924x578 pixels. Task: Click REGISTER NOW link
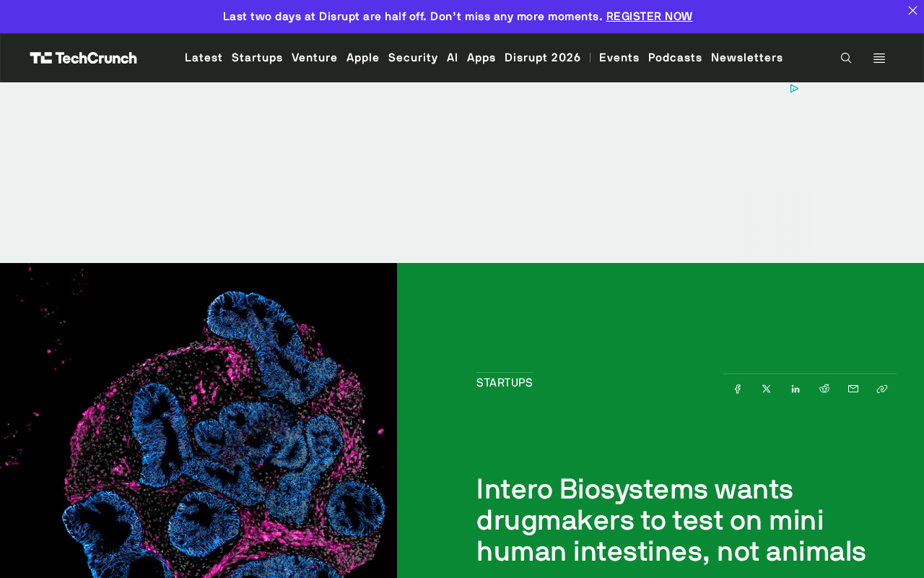[649, 16]
